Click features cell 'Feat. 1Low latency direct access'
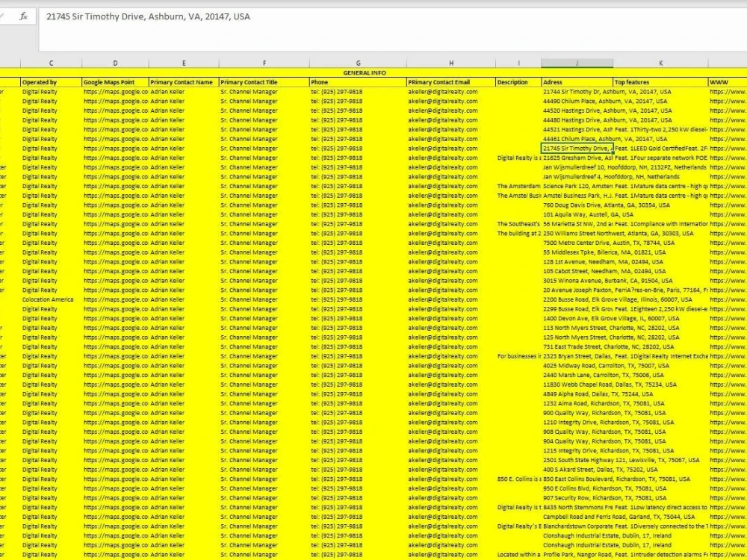 click(x=661, y=508)
